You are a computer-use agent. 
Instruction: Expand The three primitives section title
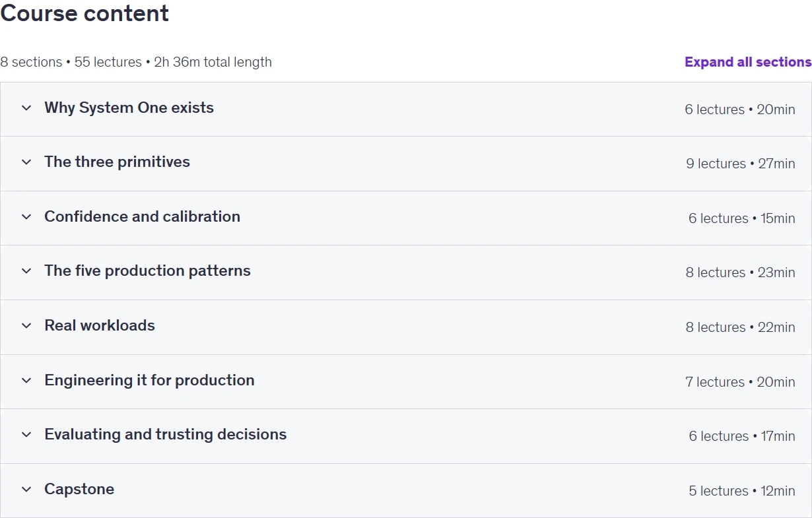tap(117, 162)
